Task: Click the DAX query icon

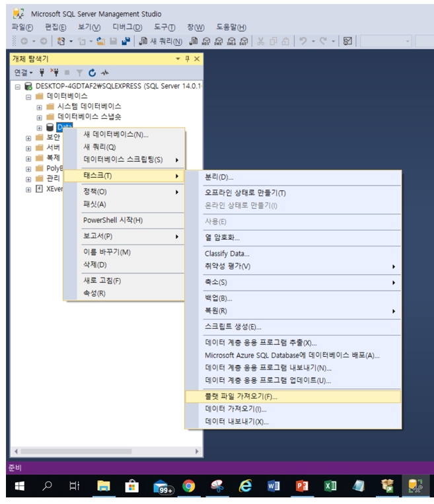Action: click(x=244, y=41)
